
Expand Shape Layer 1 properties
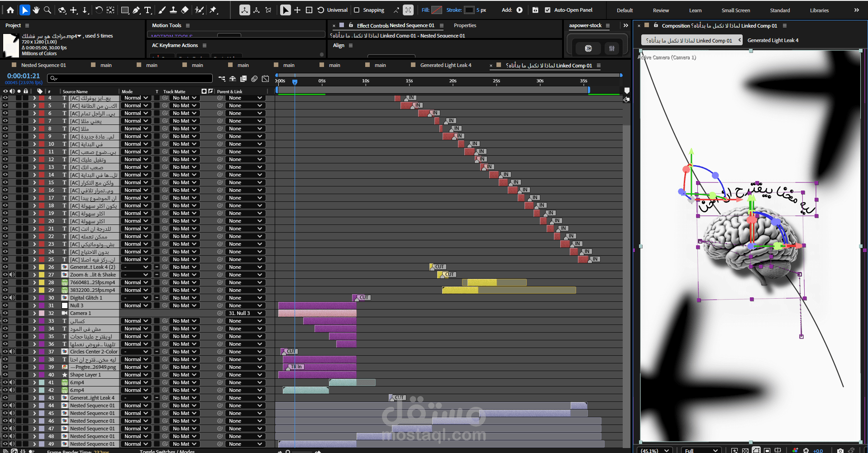pyautogui.click(x=34, y=375)
